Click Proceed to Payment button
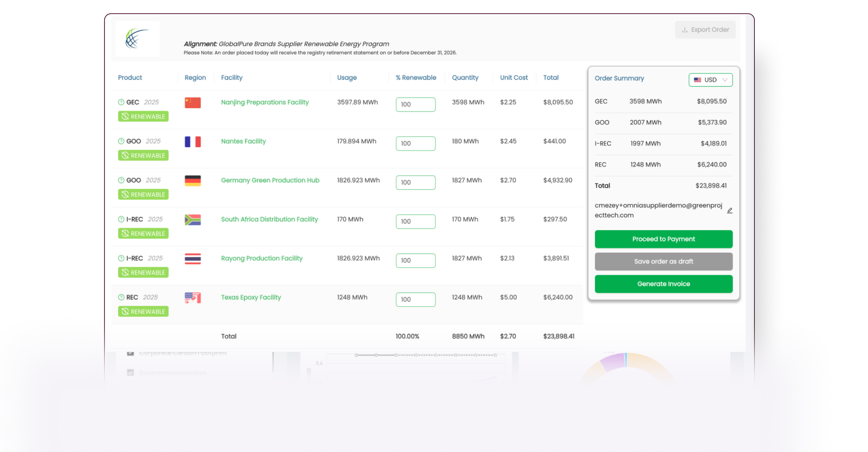Viewport: 868px width, 452px height. [663, 239]
